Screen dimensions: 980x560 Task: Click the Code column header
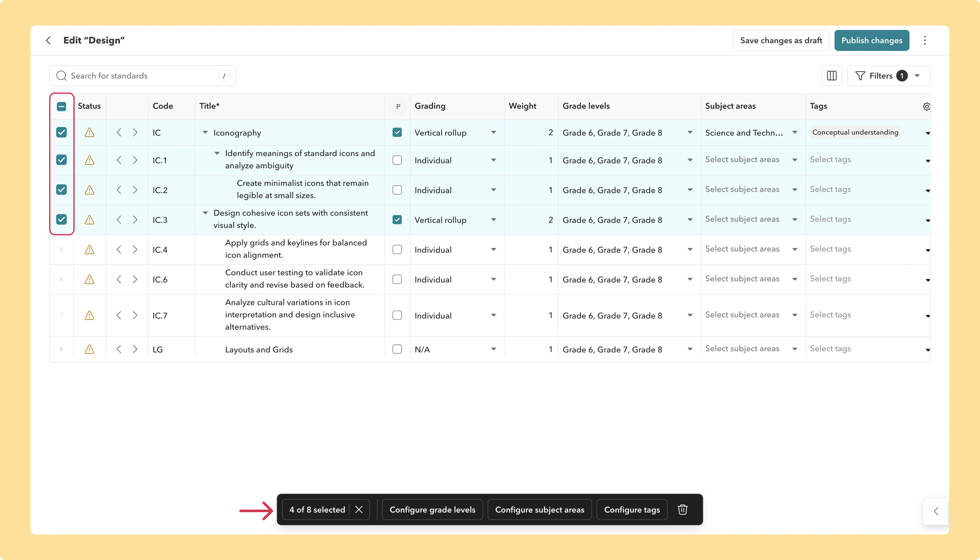coord(163,106)
